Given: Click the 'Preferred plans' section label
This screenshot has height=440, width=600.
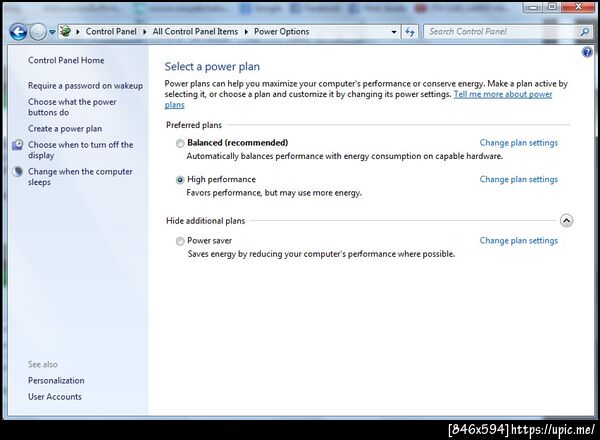Looking at the screenshot, I should click(x=194, y=125).
